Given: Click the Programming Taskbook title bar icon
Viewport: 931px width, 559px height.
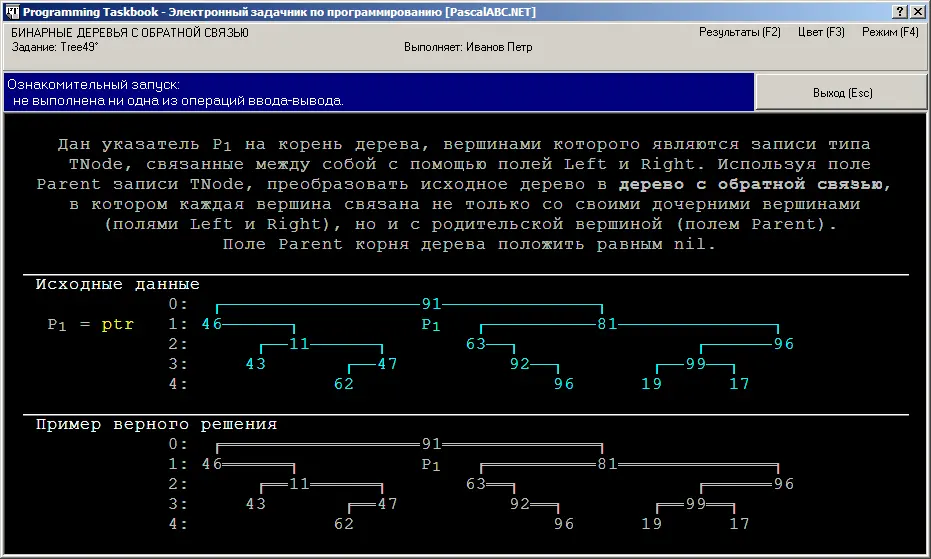Looking at the screenshot, I should (x=10, y=10).
